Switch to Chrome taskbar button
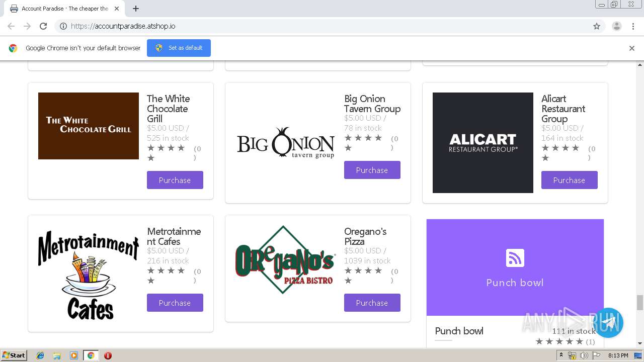This screenshot has width=644, height=362. click(x=91, y=355)
